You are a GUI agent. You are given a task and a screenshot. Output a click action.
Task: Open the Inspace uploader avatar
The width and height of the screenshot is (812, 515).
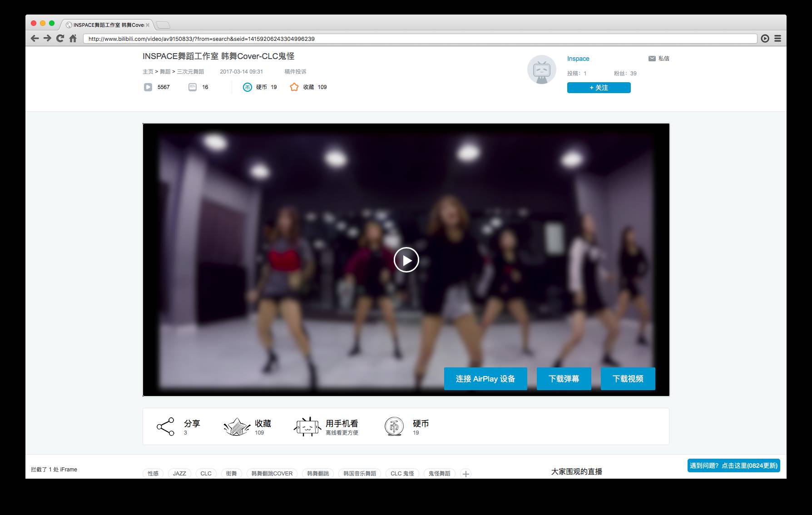click(x=542, y=70)
